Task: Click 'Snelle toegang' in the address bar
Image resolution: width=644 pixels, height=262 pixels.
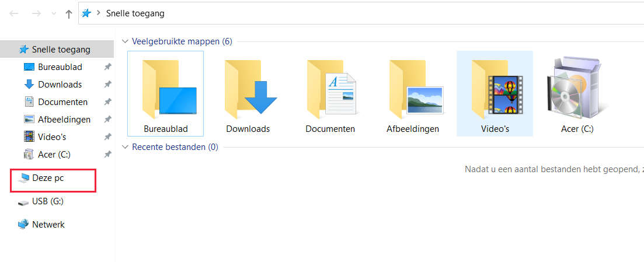Action: pos(135,13)
